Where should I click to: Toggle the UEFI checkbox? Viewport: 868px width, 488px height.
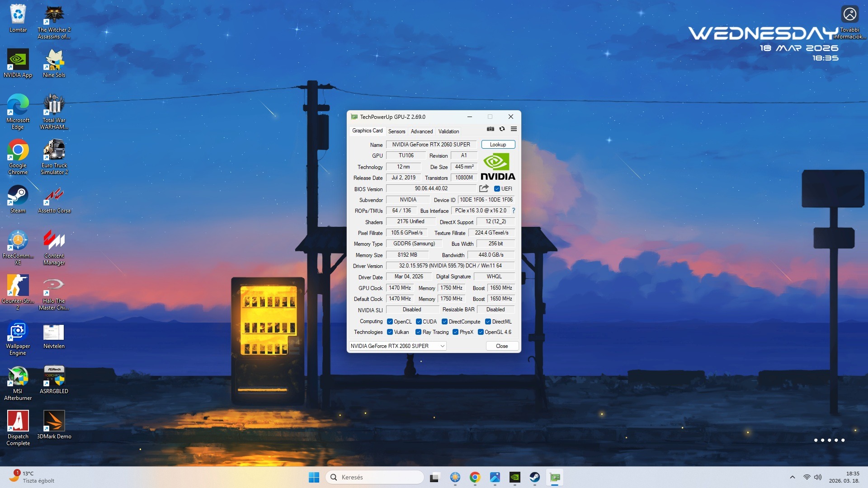coord(497,189)
